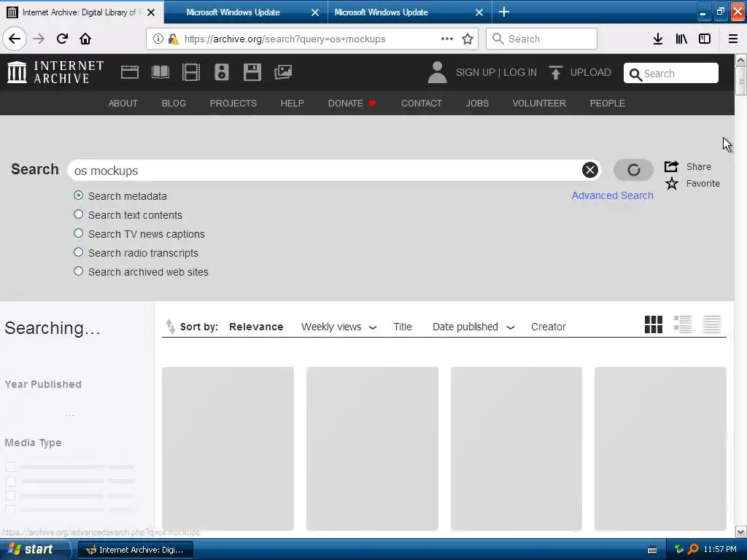Open the DONATE menu item

(x=352, y=104)
